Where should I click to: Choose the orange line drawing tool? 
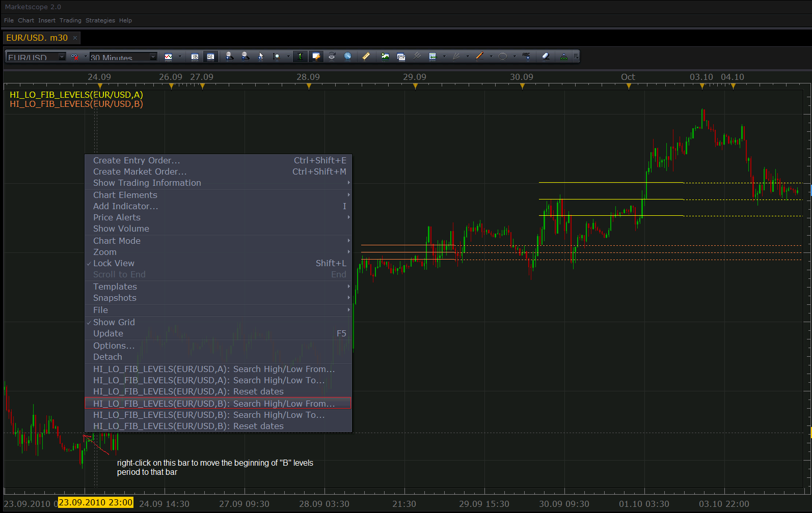pyautogui.click(x=479, y=56)
